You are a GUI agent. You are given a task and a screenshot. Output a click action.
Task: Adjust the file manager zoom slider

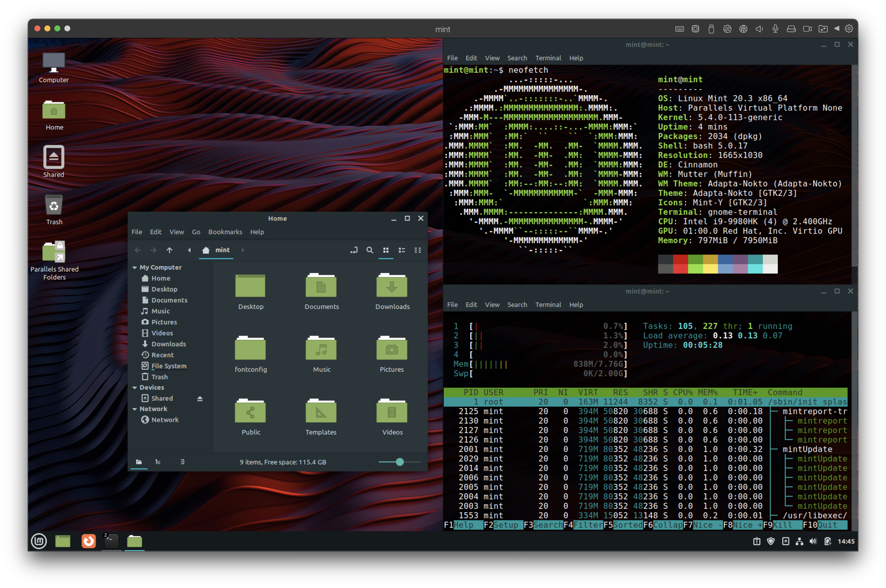point(399,462)
